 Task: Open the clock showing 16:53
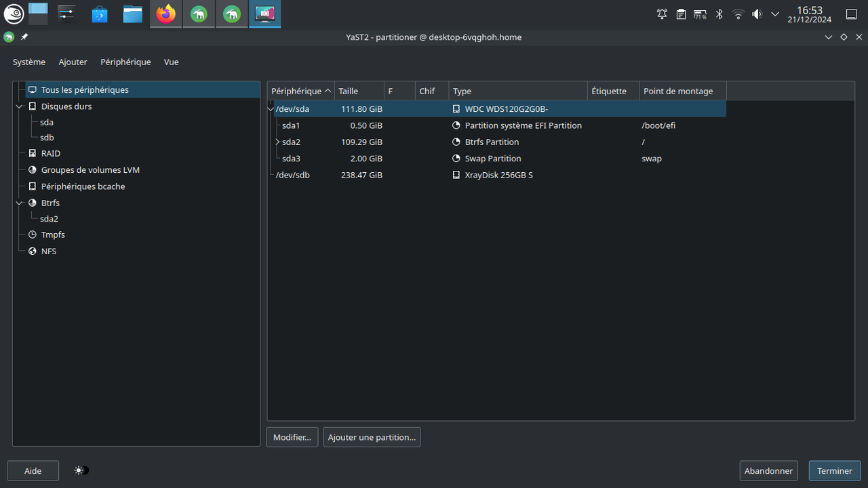809,14
